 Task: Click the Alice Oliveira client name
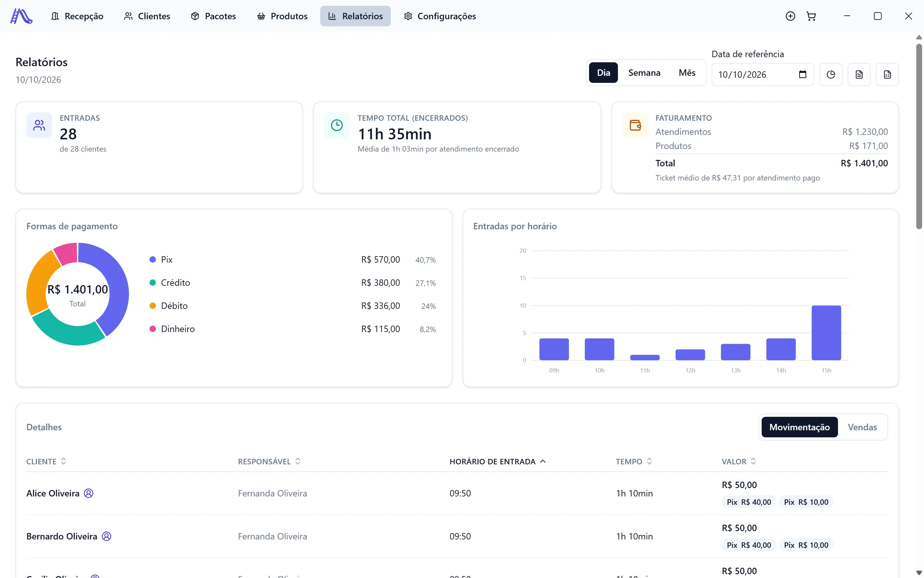53,493
